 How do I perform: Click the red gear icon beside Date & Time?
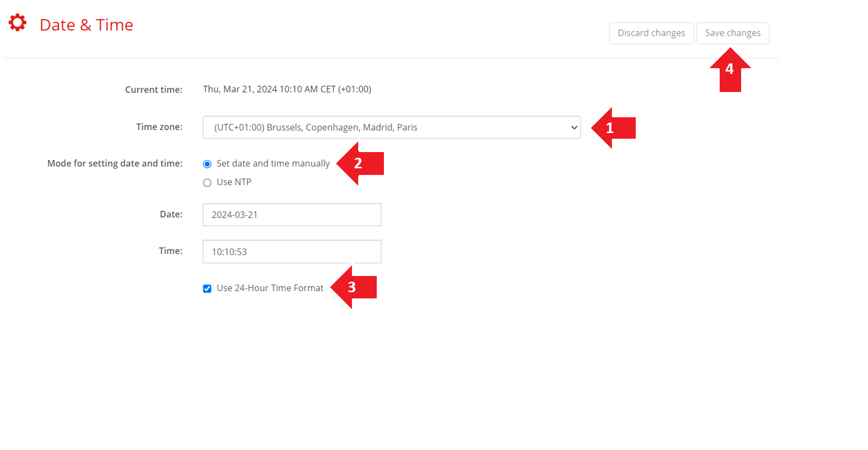18,23
